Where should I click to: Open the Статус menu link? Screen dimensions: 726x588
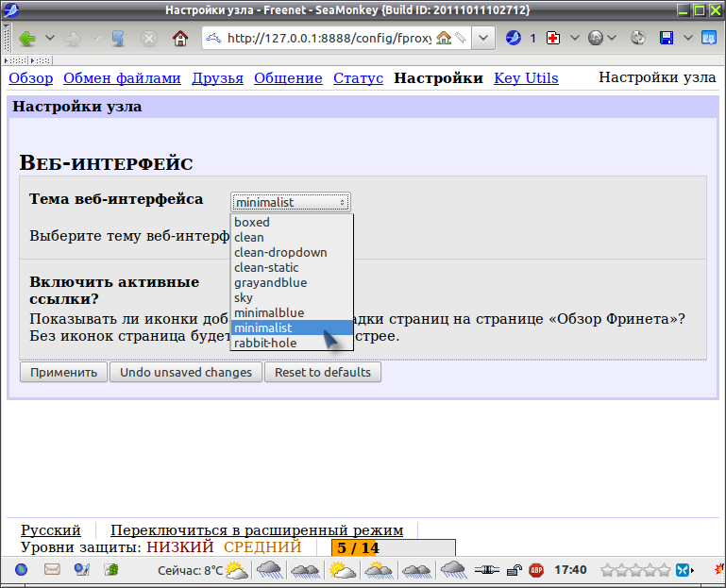359,78
